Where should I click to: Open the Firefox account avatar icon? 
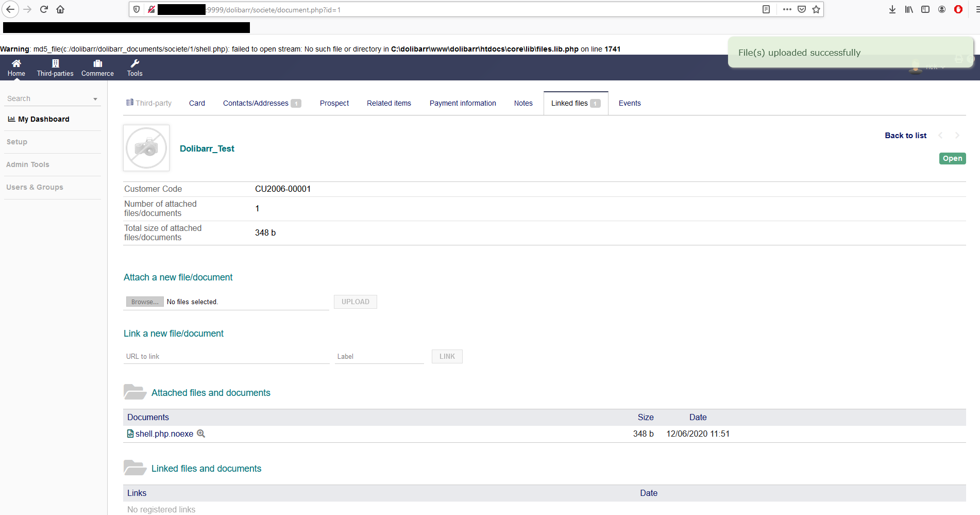pyautogui.click(x=942, y=9)
